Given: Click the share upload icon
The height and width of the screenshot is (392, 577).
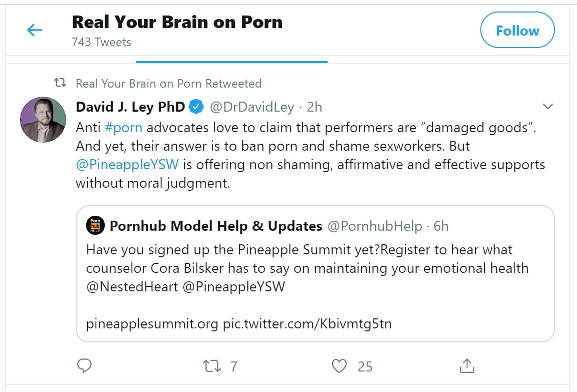Looking at the screenshot, I should (x=466, y=366).
